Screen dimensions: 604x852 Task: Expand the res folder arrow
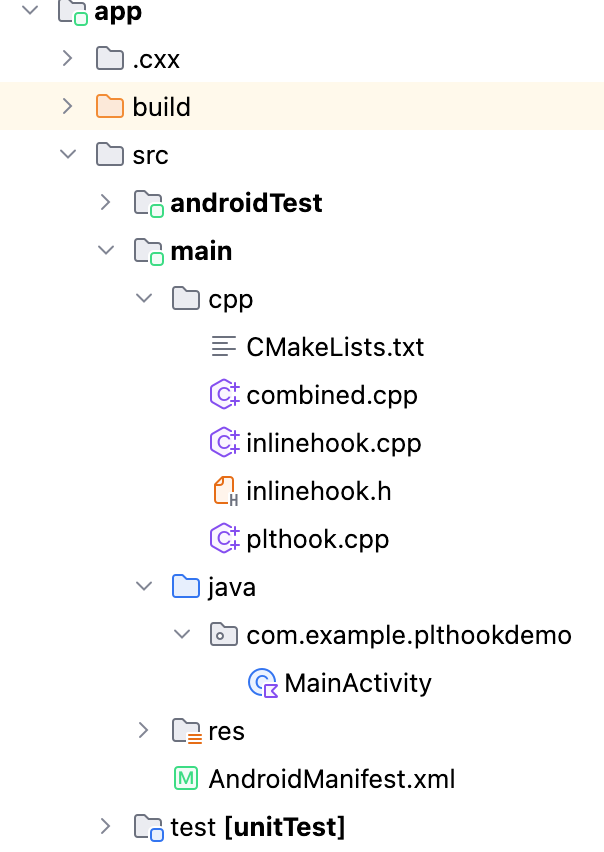pyautogui.click(x=143, y=731)
